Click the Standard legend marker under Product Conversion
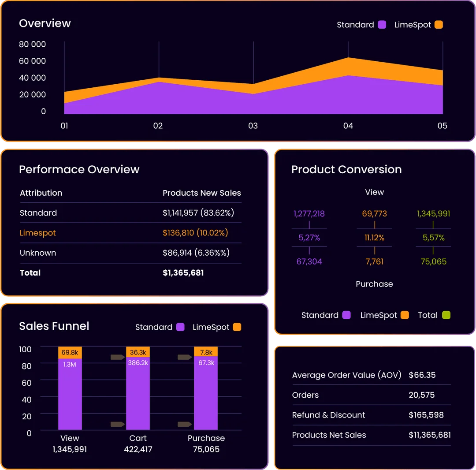476x470 pixels. tap(346, 315)
